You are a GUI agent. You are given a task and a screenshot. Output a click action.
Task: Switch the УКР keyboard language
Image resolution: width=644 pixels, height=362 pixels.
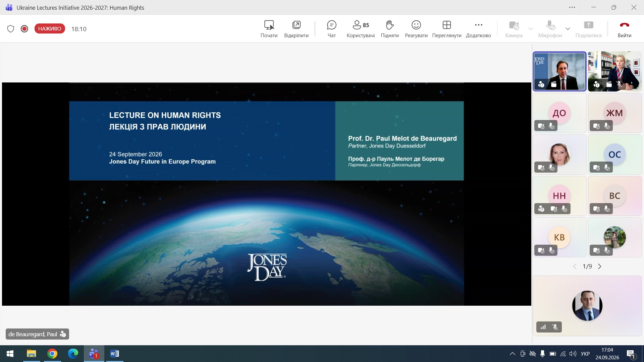[585, 354]
